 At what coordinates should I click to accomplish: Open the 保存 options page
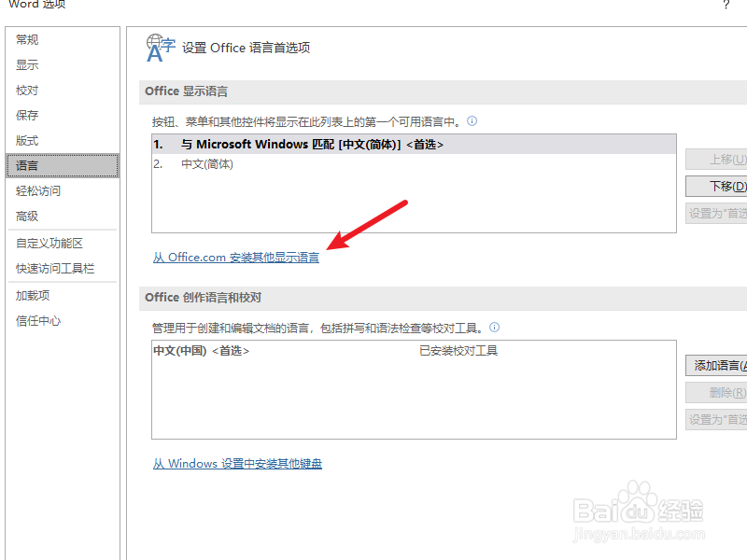click(x=26, y=115)
